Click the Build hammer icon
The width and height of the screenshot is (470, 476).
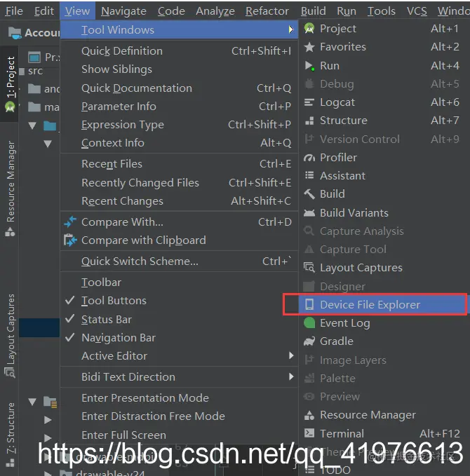[309, 194]
